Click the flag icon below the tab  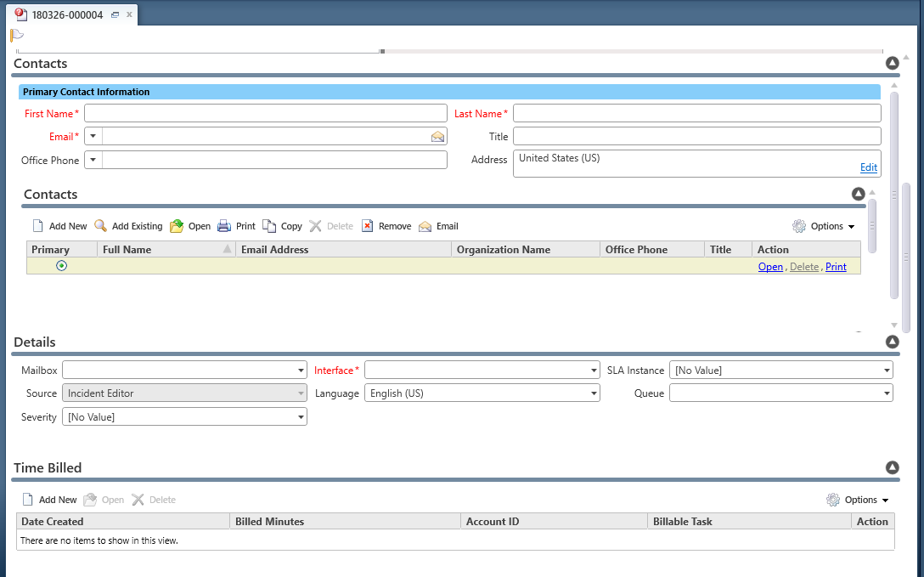coord(16,36)
